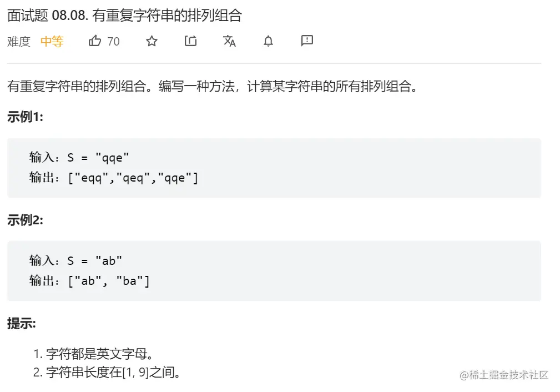Click hint one about 英文字母
This screenshot has width=560, height=392.
[x=93, y=354]
